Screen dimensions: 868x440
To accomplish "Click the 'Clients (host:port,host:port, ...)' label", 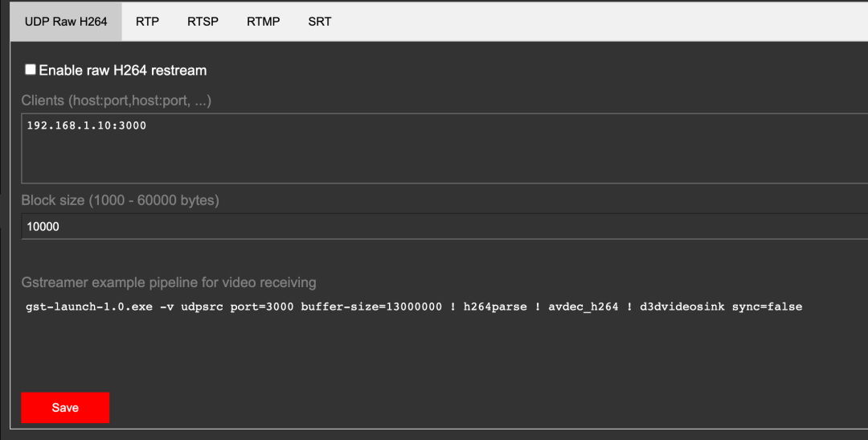I will pyautogui.click(x=117, y=101).
